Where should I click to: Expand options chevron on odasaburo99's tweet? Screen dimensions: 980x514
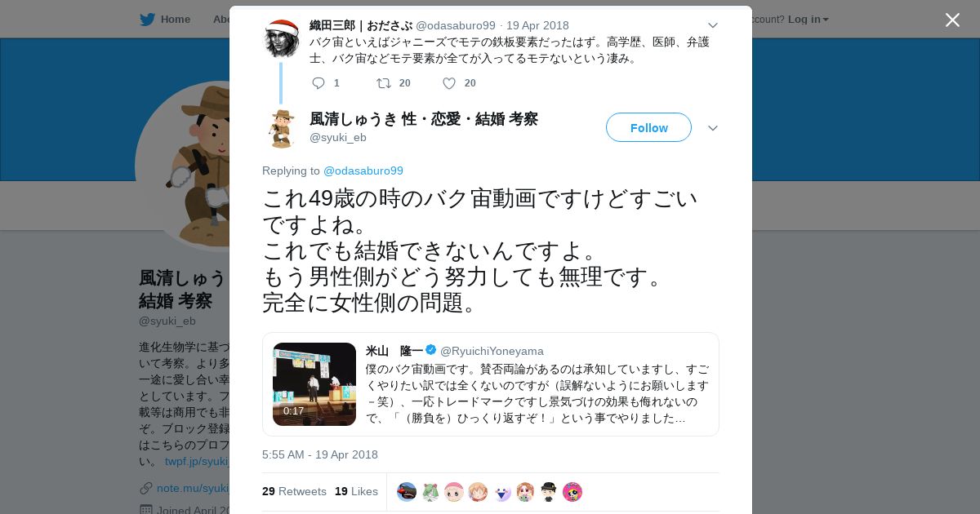click(712, 25)
